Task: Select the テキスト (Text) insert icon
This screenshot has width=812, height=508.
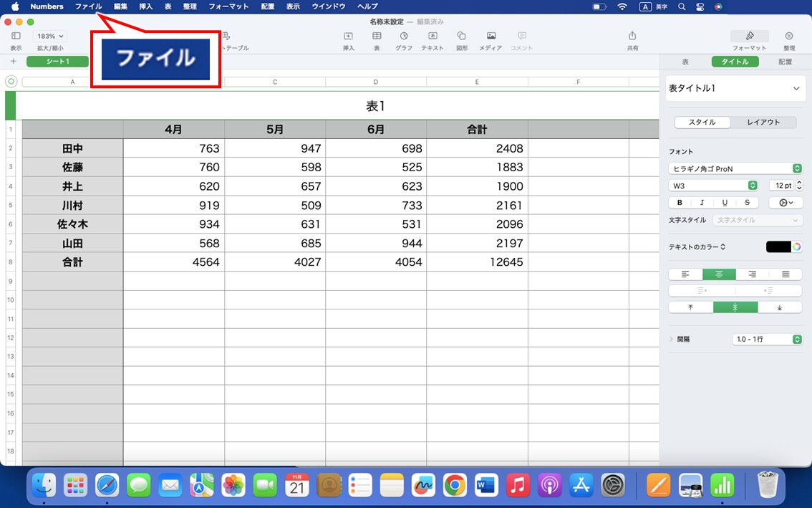Action: [433, 37]
